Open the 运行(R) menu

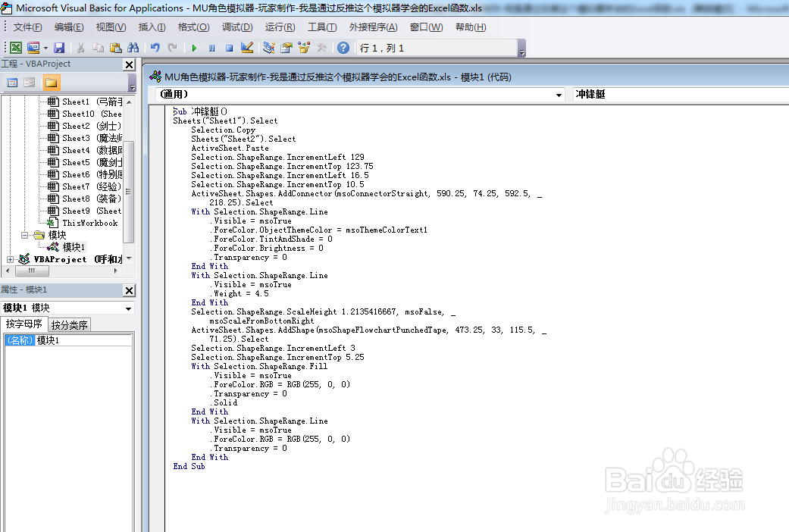280,27
